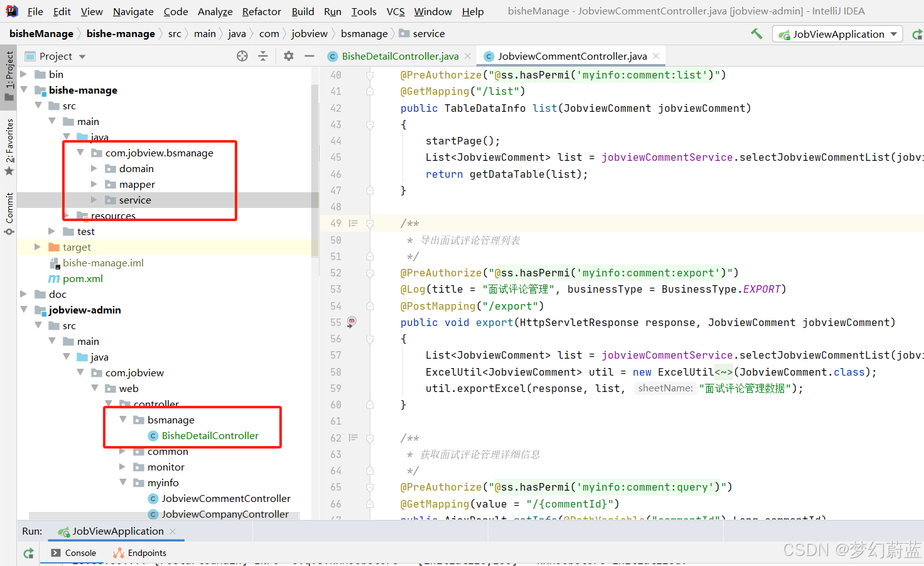
Task: Open the VCS menu
Action: click(395, 11)
